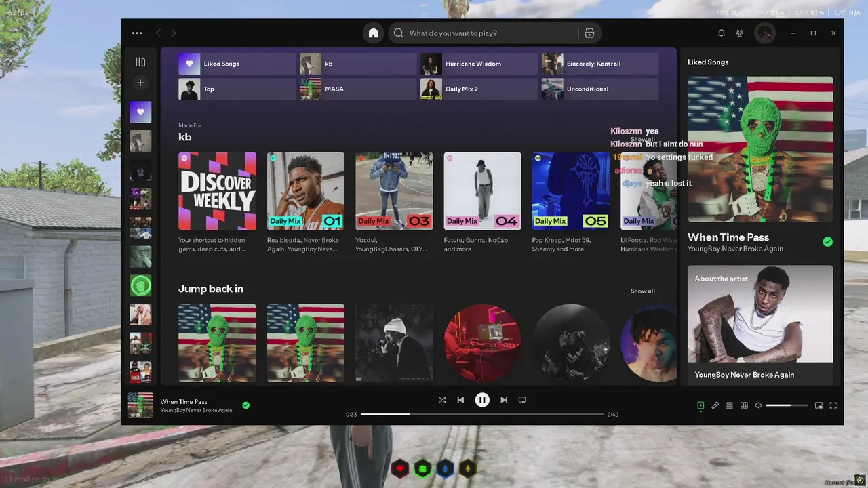Open the black-and-white album in Jump back in
Image resolution: width=868 pixels, height=488 pixels.
pos(394,343)
